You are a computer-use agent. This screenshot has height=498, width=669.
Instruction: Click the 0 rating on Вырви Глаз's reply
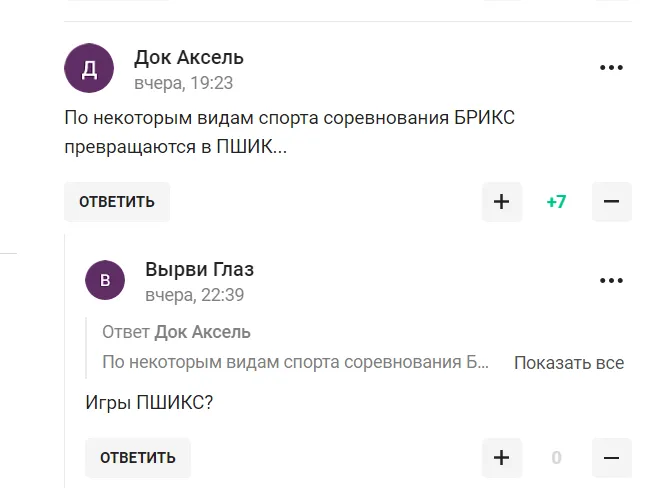click(x=556, y=458)
